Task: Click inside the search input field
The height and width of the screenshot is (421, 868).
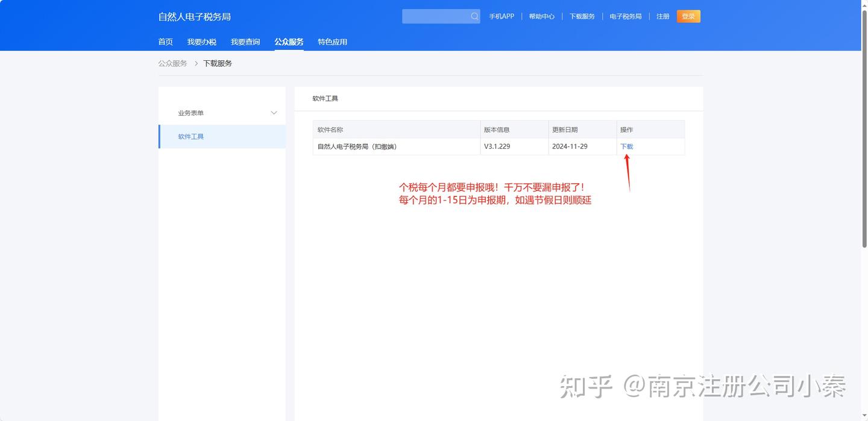Action: (x=437, y=16)
